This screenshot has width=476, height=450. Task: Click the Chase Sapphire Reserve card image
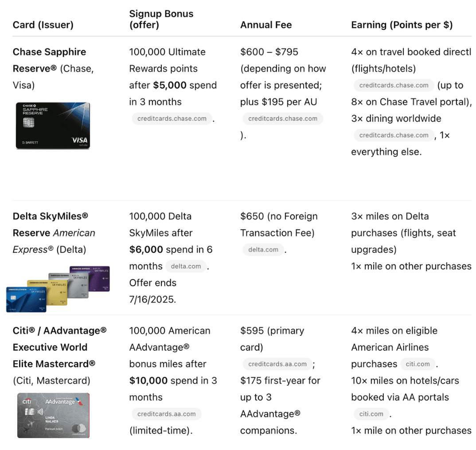(x=53, y=126)
